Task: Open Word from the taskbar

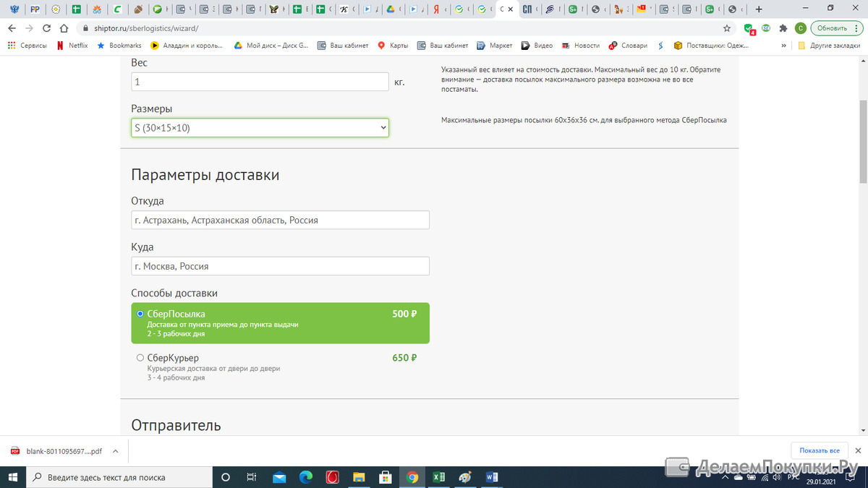Action: coord(492,477)
